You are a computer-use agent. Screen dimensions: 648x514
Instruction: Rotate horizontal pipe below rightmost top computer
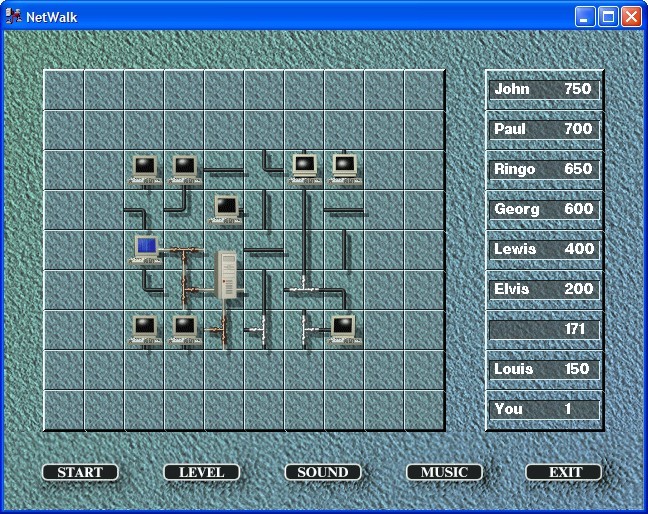point(345,210)
